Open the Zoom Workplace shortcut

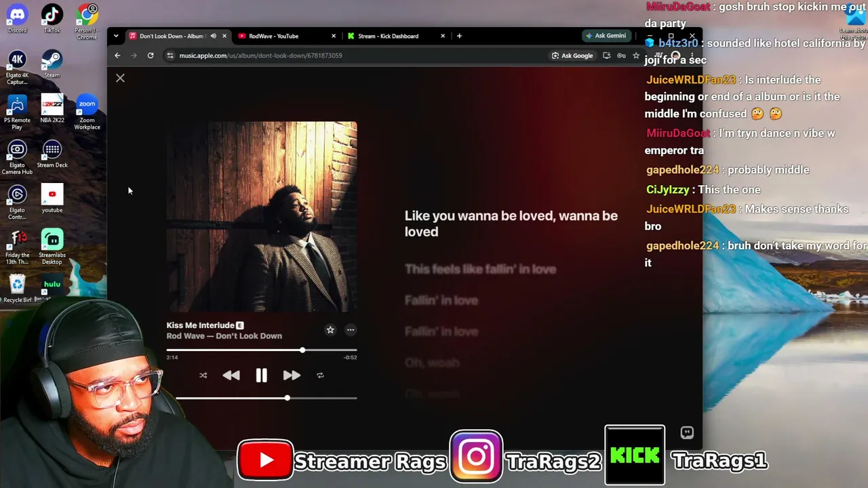[87, 113]
